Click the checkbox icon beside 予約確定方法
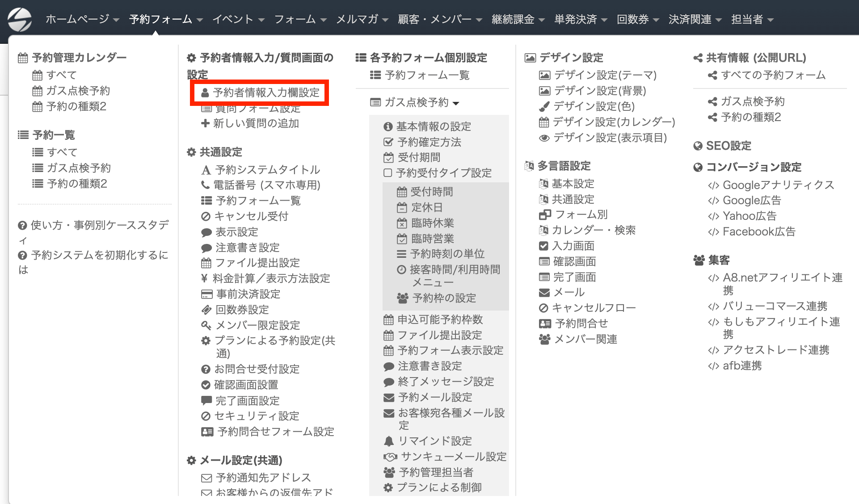Viewport: 859px width, 504px height. click(x=388, y=142)
